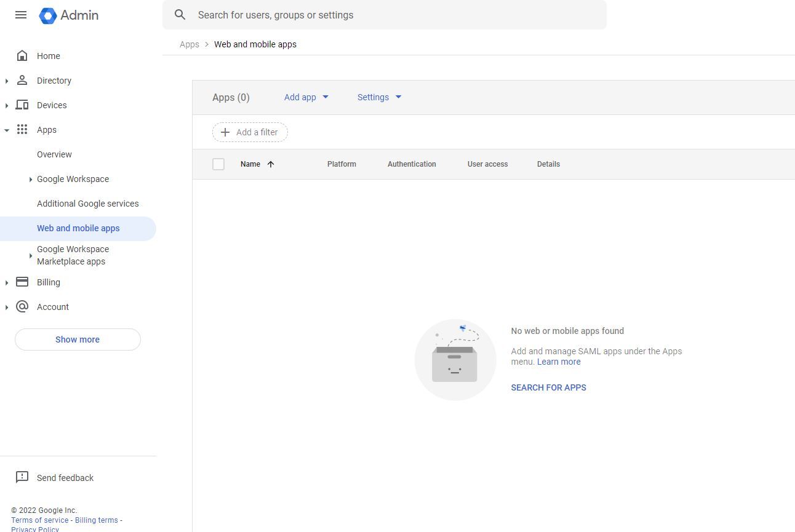795x532 pixels.
Task: Expand the Directory section arrow
Action: 7,81
